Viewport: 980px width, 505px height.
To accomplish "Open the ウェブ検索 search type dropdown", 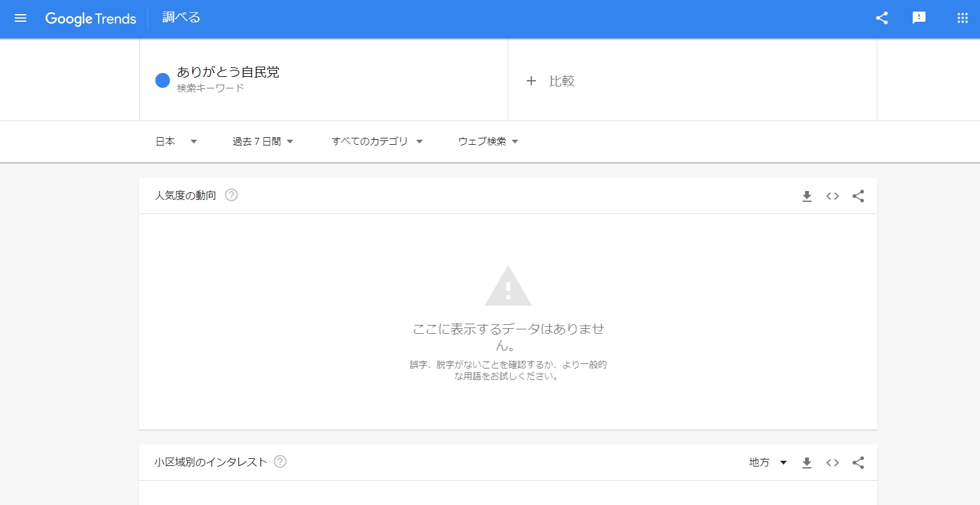I will [488, 142].
